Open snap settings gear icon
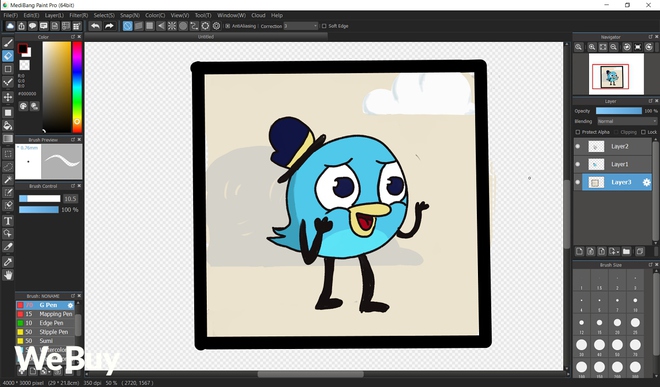Viewport: 660px width, 387px height. click(x=216, y=26)
